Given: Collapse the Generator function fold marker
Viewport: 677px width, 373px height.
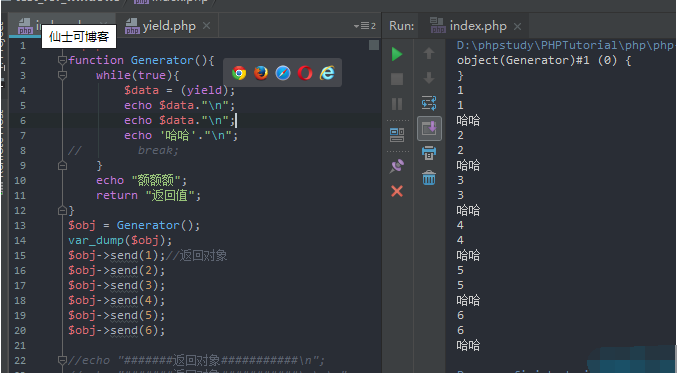Looking at the screenshot, I should tap(62, 60).
